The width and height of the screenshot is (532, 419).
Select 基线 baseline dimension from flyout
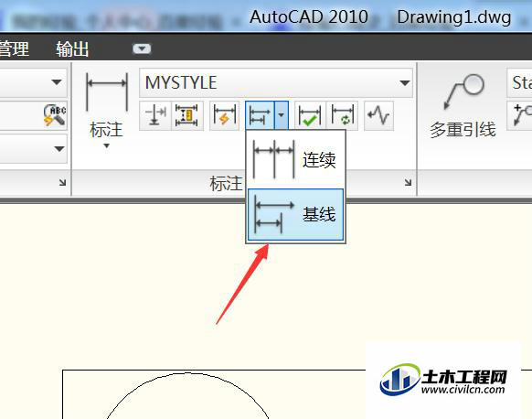pos(295,214)
